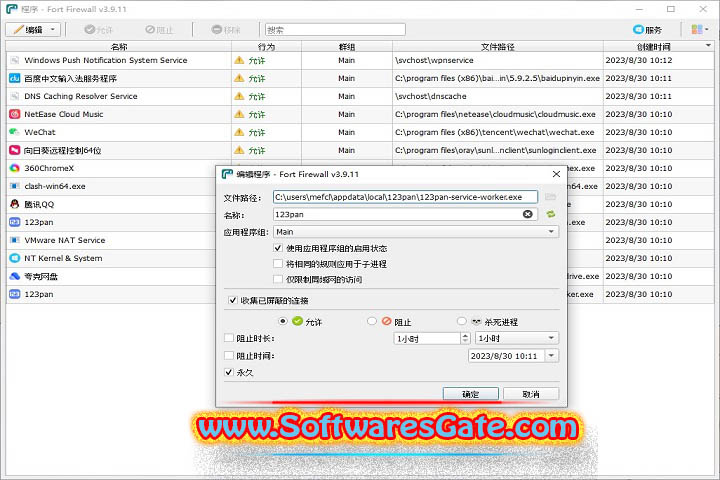
Task: Click the svchost\dnscache path cell
Action: pyautogui.click(x=498, y=96)
